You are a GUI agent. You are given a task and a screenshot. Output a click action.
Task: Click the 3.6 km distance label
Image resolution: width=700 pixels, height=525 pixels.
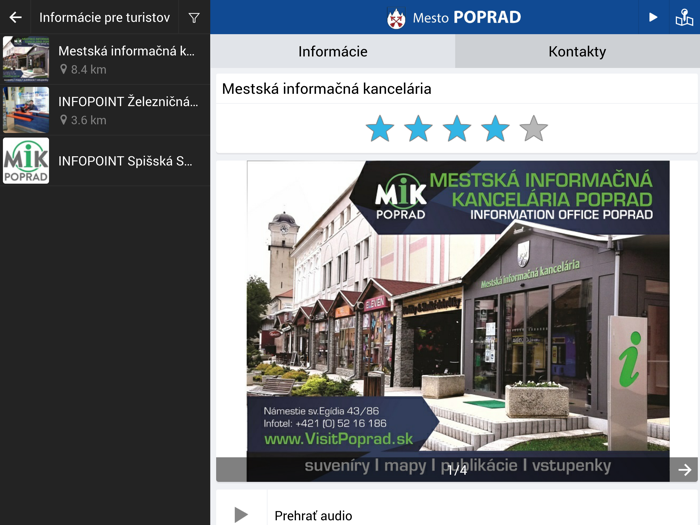(x=88, y=120)
